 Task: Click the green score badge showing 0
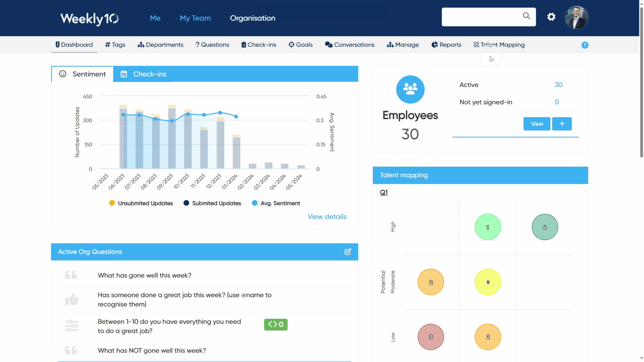tap(275, 325)
